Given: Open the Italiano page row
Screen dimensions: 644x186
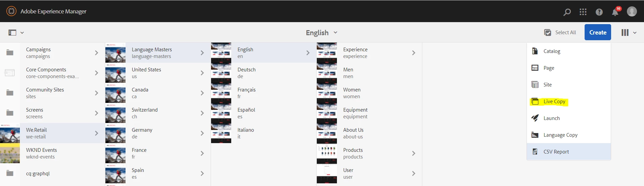Looking at the screenshot, I should click(263, 133).
